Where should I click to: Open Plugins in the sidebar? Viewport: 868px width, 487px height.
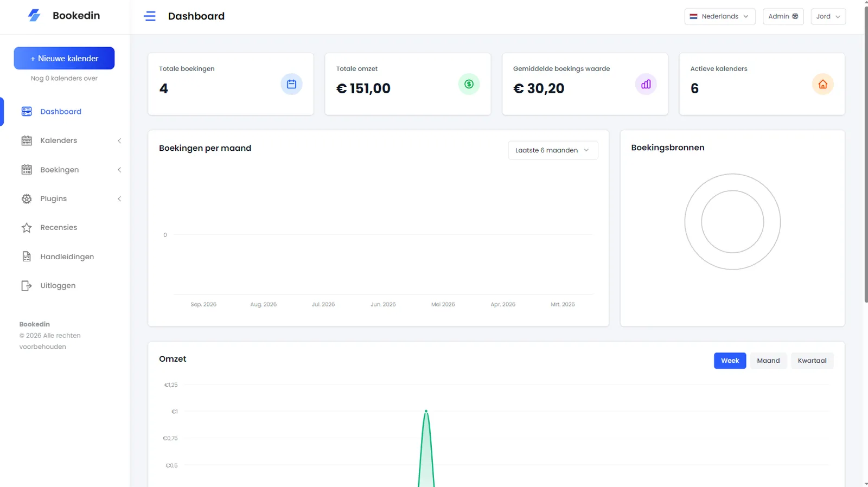click(x=54, y=198)
